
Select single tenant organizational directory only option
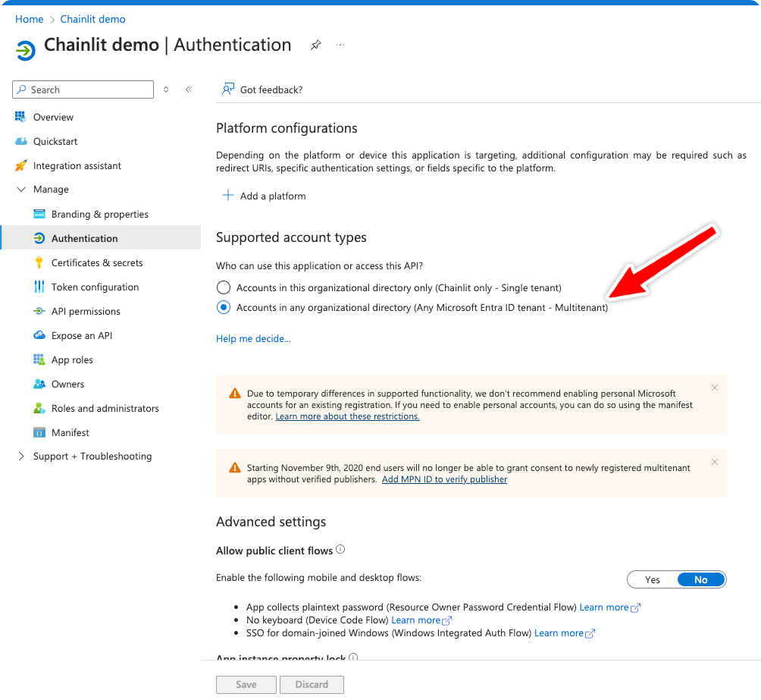tap(224, 287)
